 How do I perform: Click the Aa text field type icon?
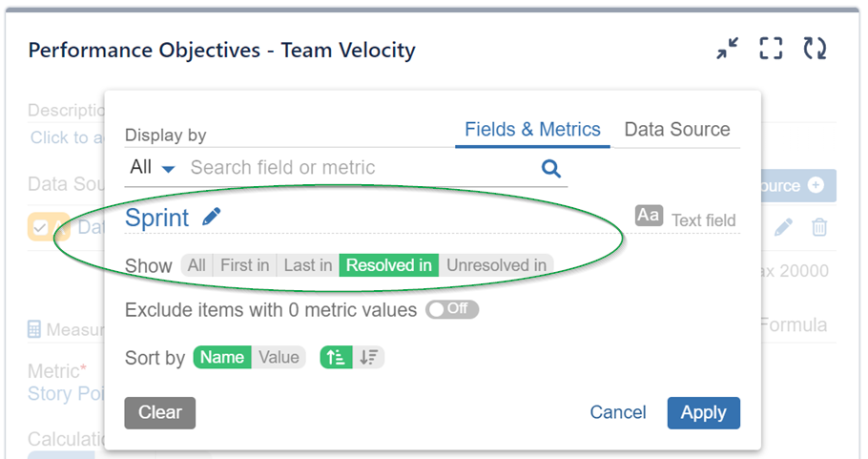pyautogui.click(x=649, y=216)
